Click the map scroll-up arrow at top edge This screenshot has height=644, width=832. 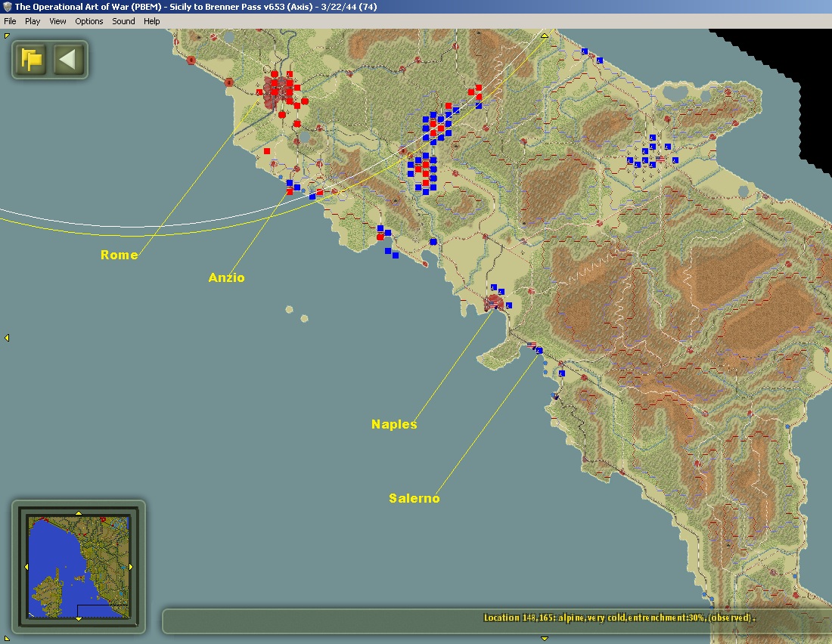(x=544, y=36)
